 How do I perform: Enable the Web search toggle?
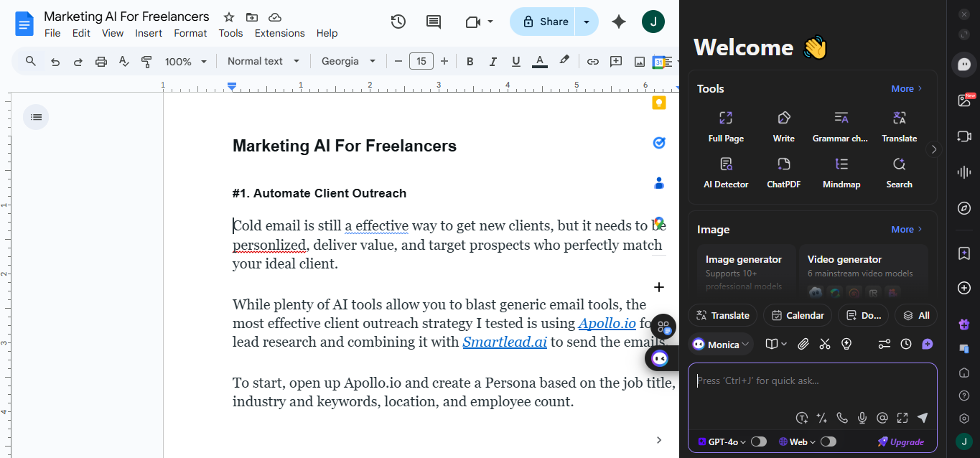828,442
